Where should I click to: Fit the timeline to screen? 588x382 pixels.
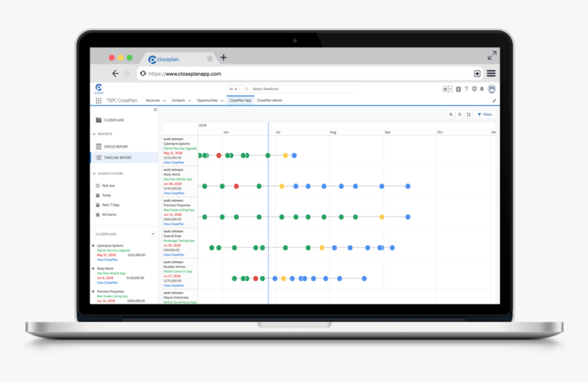pos(468,114)
